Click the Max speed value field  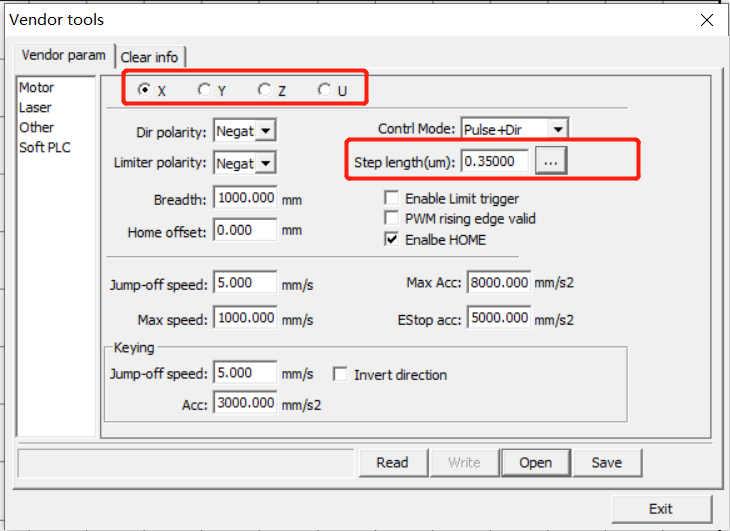point(245,318)
